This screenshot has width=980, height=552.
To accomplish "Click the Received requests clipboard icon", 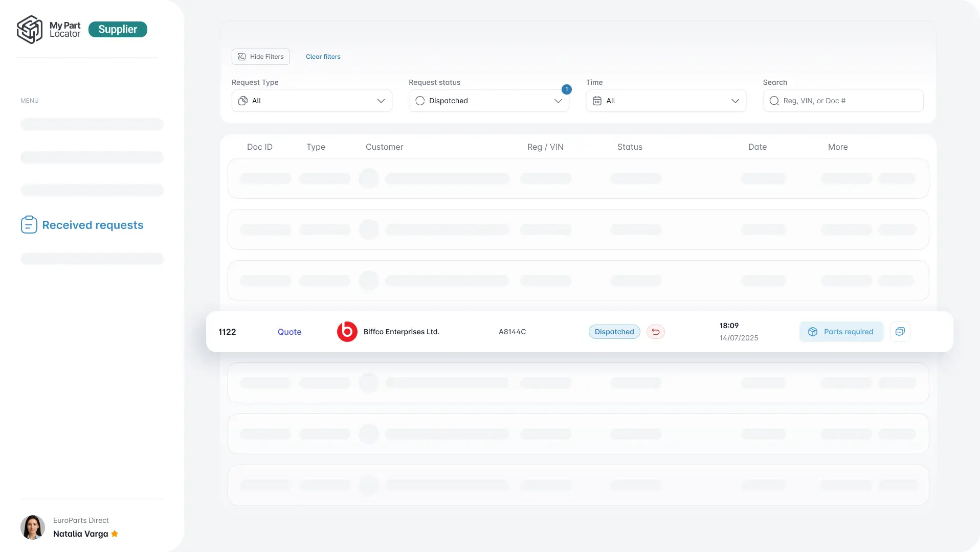I will (29, 225).
